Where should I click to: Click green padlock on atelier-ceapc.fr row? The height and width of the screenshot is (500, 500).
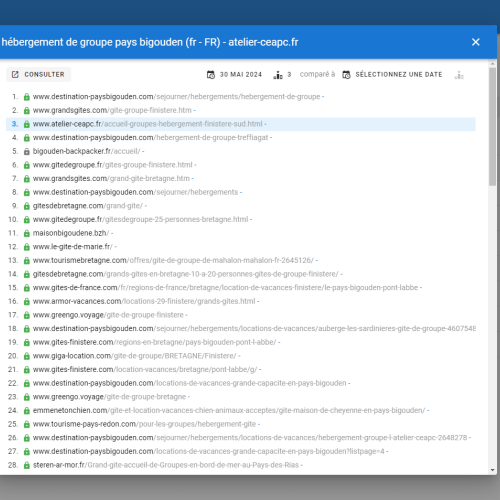coord(27,124)
